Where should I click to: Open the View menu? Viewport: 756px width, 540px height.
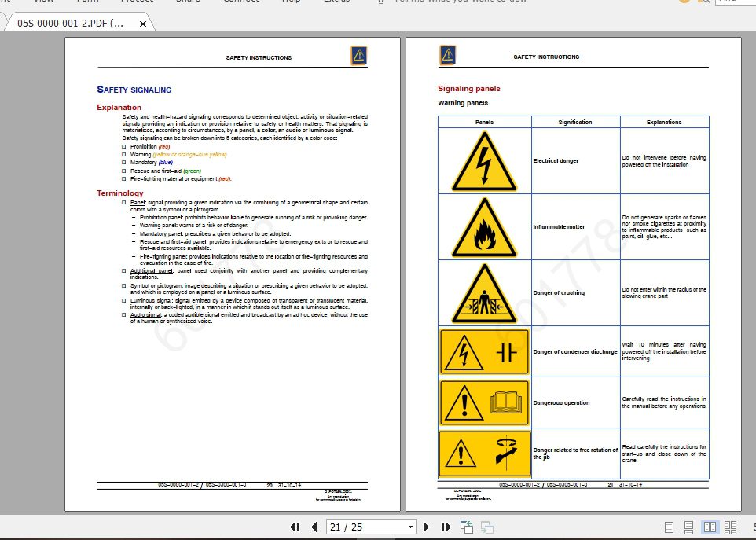coord(42,2)
